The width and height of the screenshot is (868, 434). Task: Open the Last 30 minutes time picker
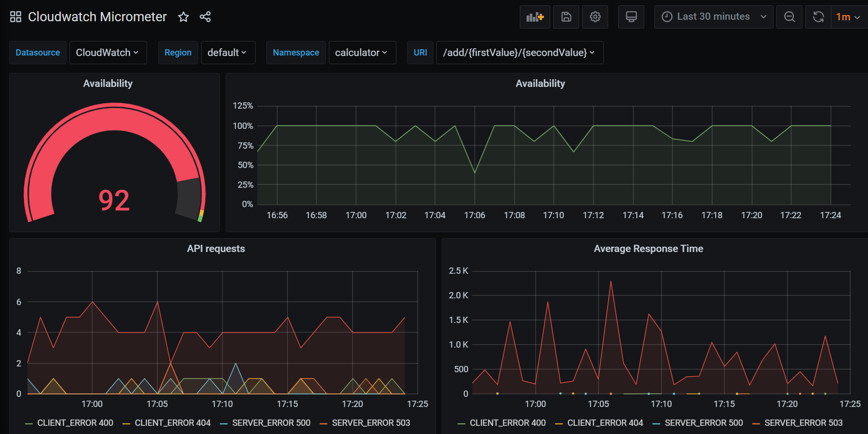click(x=714, y=17)
